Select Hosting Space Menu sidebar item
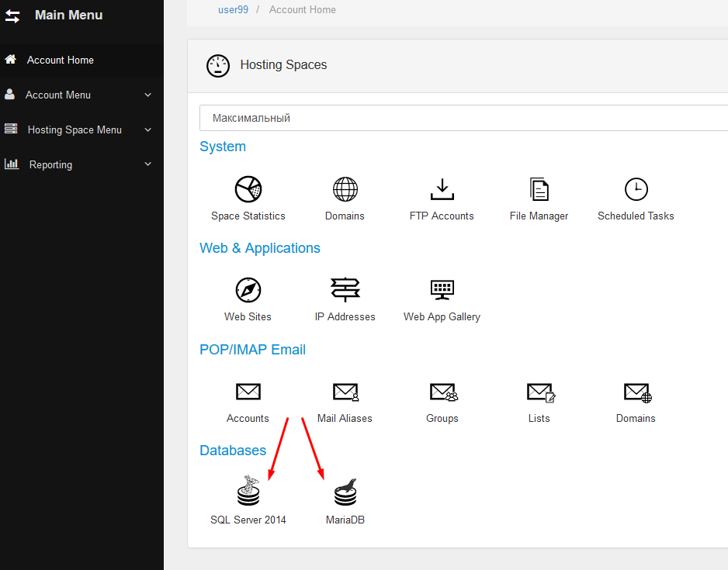Viewport: 728px width, 570px height. click(81, 130)
